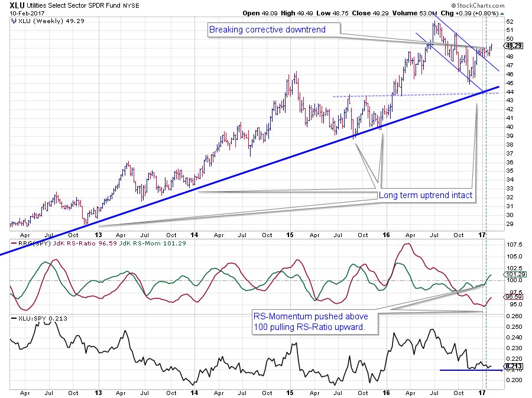Click the 35 price axis label
This screenshot has height=398, width=532.
tap(510, 171)
